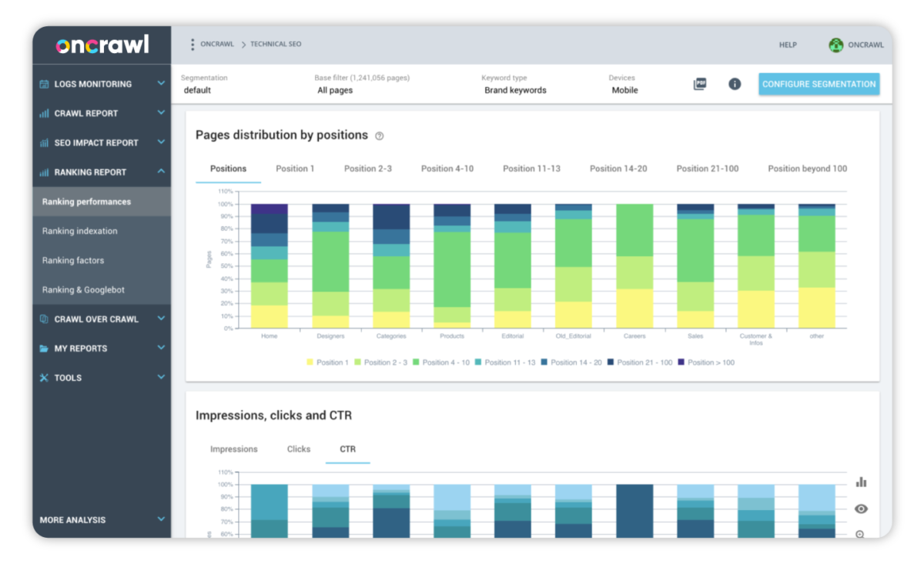Image resolution: width=924 pixels, height=564 pixels.
Task: Click the Crawl Report bar chart icon
Action: (x=45, y=113)
